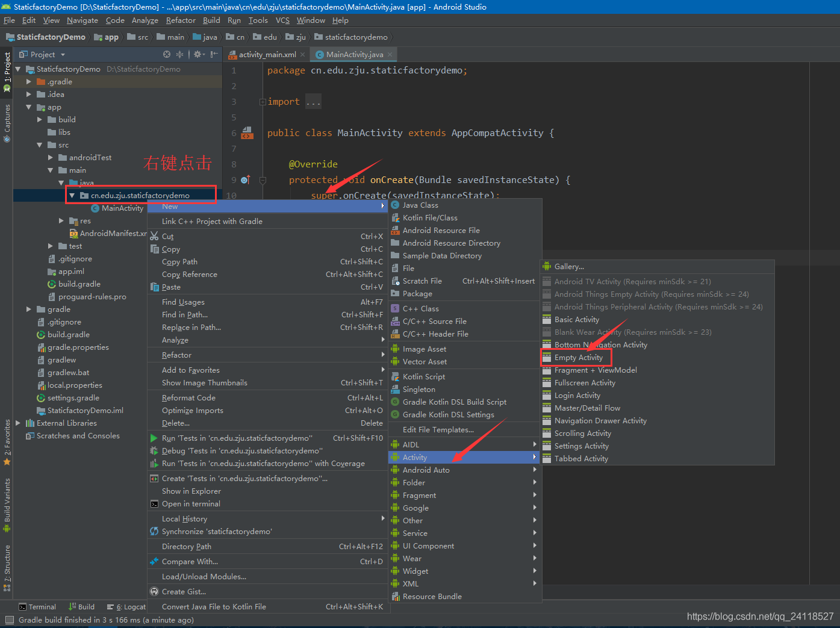Click Synchronize 'staticfactorydemo'

(x=268, y=532)
